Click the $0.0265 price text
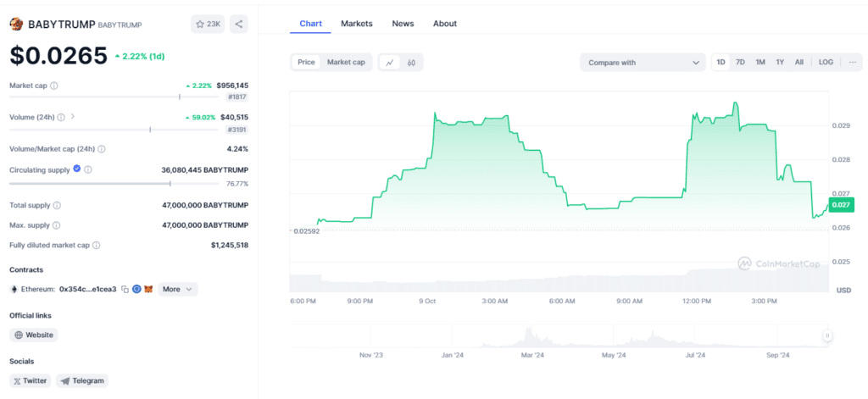Screen dimensions: 868x399 click(58, 55)
